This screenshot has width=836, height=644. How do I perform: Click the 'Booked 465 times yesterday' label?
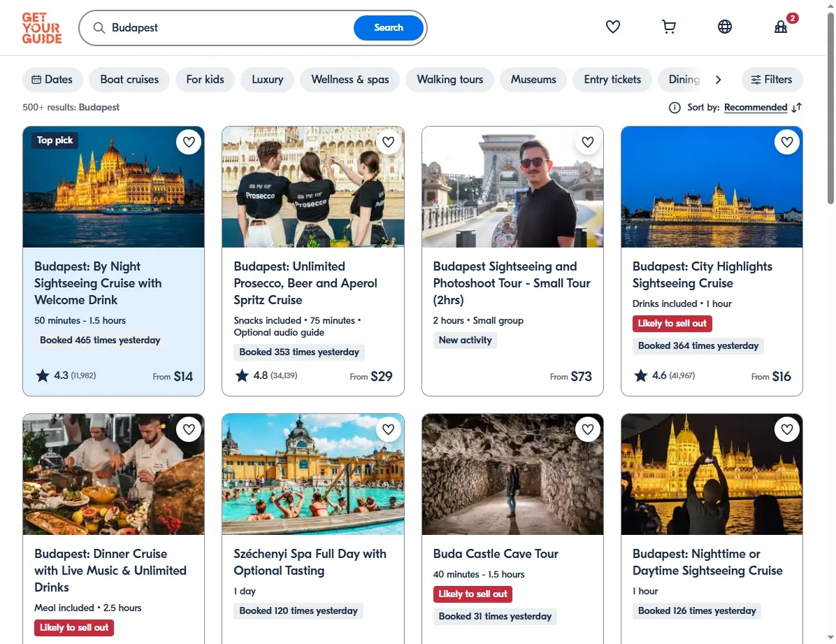click(x=100, y=341)
